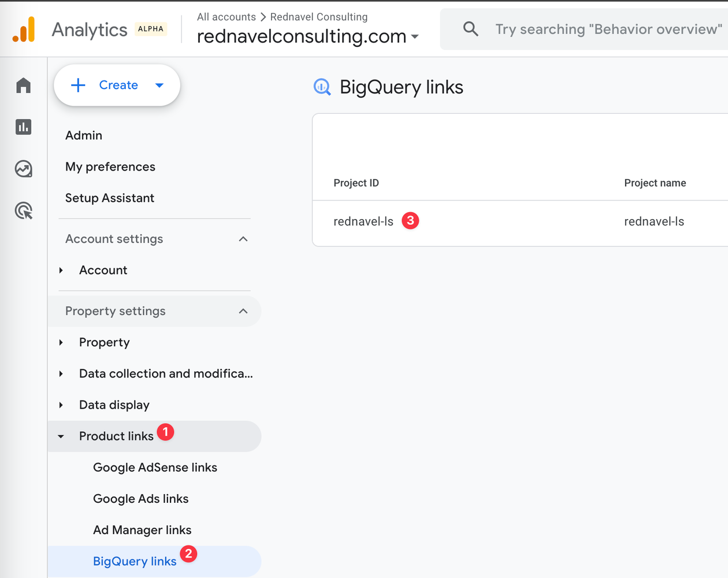728x578 pixels.
Task: Open the Reports bar chart icon
Action: coord(24,127)
